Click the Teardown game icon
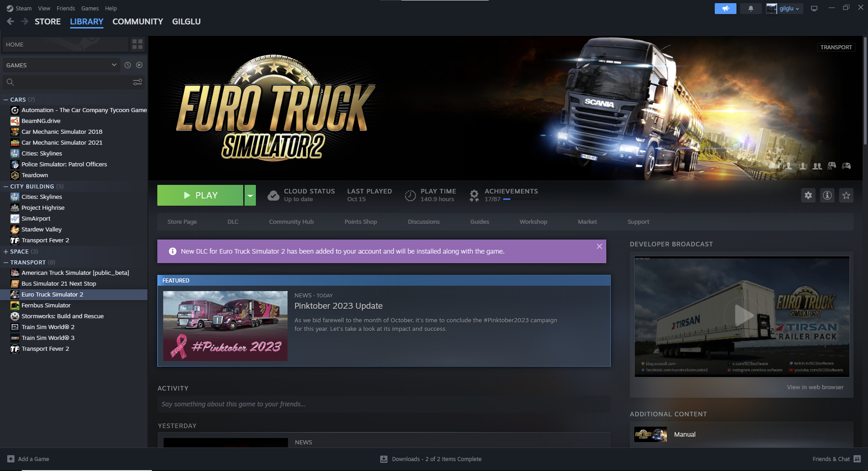 coord(15,175)
